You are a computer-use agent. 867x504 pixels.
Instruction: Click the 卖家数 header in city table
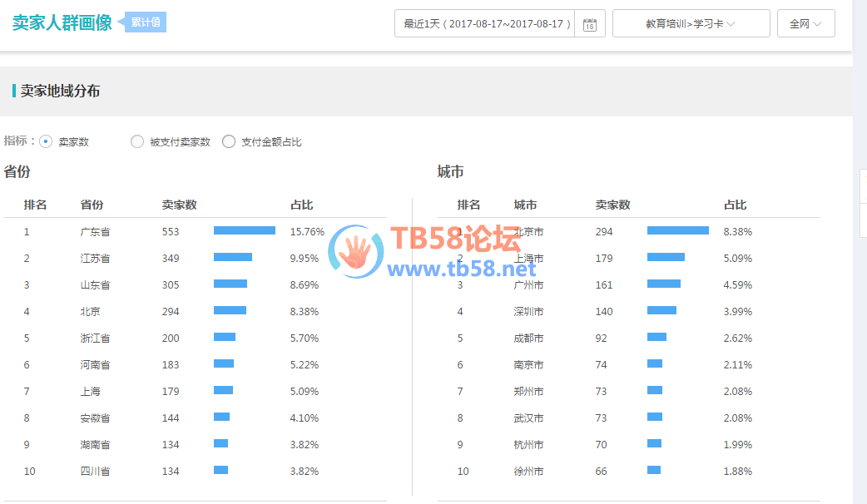(x=612, y=205)
